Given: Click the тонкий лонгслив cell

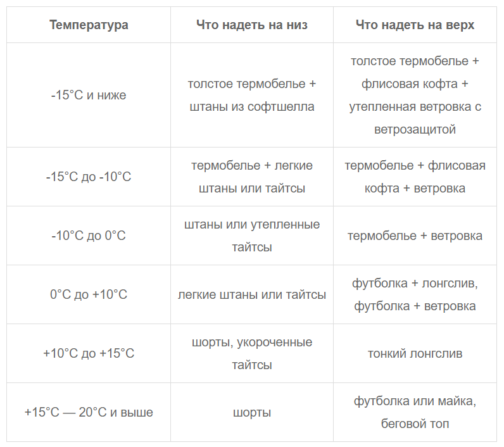Looking at the screenshot, I should [x=415, y=353].
